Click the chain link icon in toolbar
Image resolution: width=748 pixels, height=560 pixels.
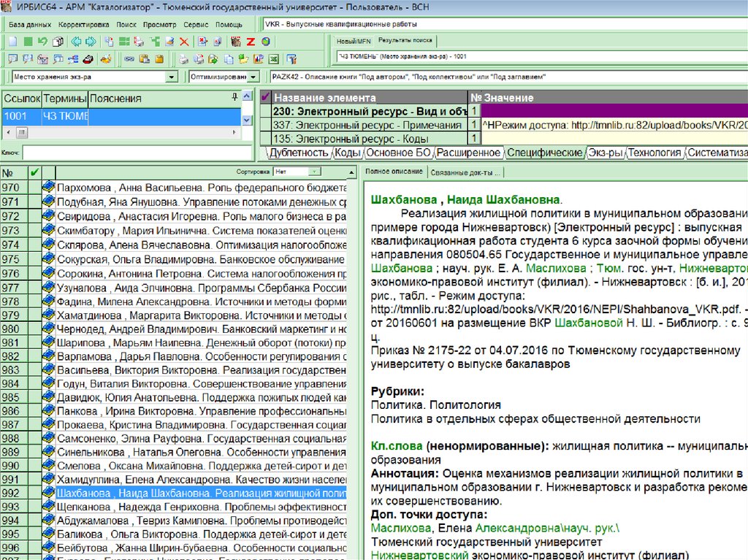click(x=129, y=59)
